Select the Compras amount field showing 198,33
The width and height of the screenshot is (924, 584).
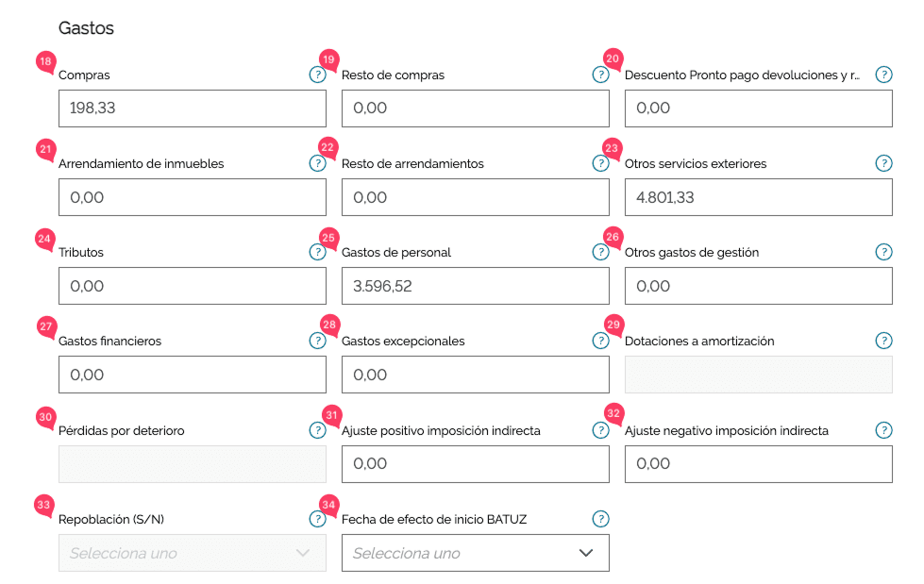pos(193,108)
